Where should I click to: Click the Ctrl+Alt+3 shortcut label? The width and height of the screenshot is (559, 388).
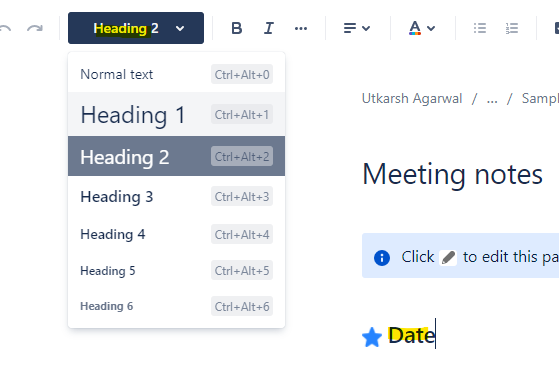tap(242, 196)
